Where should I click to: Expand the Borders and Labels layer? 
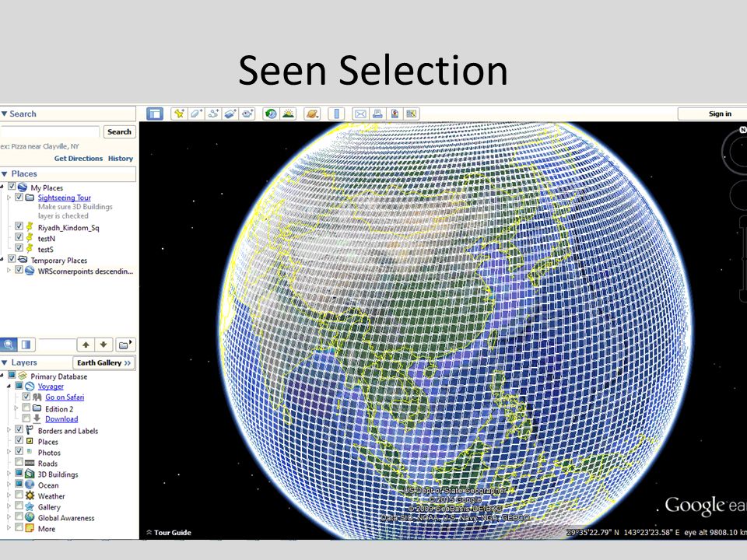pos(9,430)
